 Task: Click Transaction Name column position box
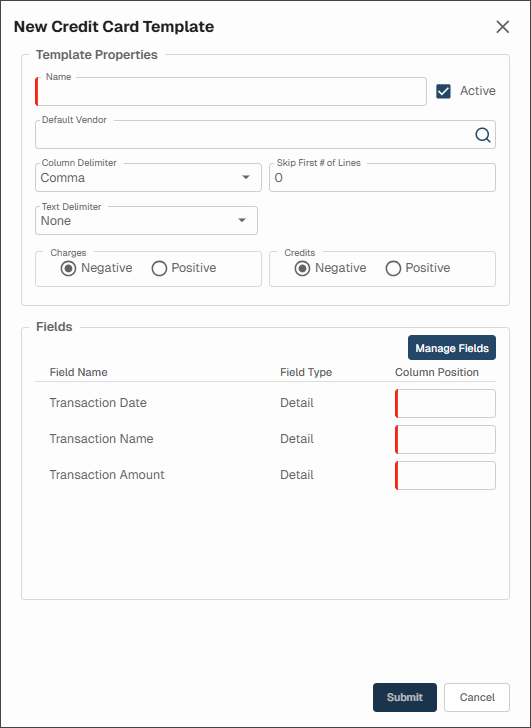(x=445, y=439)
